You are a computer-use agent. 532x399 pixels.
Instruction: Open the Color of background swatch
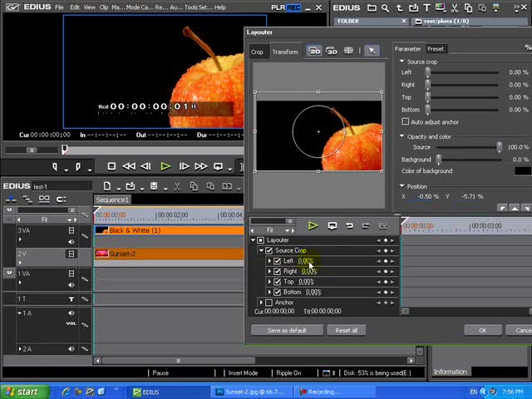pyautogui.click(x=522, y=171)
